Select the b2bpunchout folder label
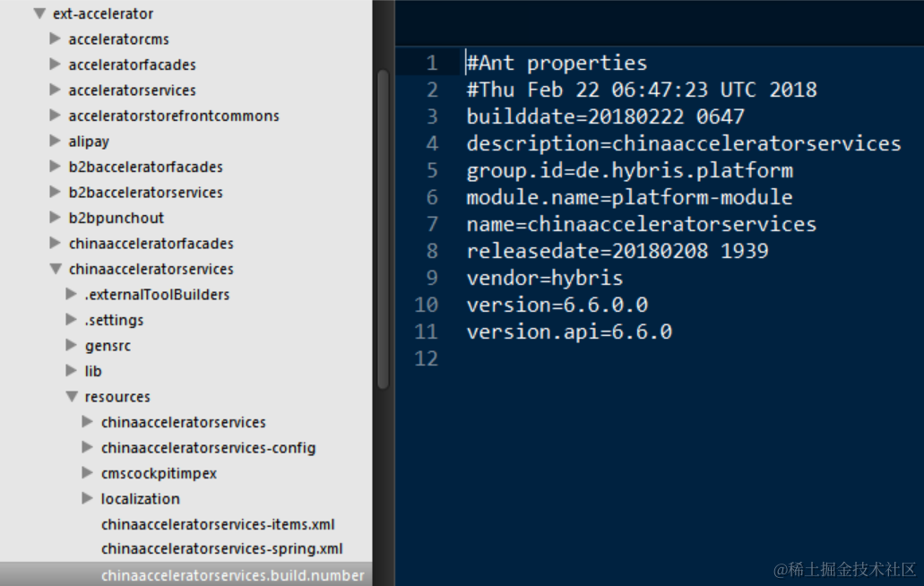Image resolution: width=924 pixels, height=586 pixels. (117, 219)
